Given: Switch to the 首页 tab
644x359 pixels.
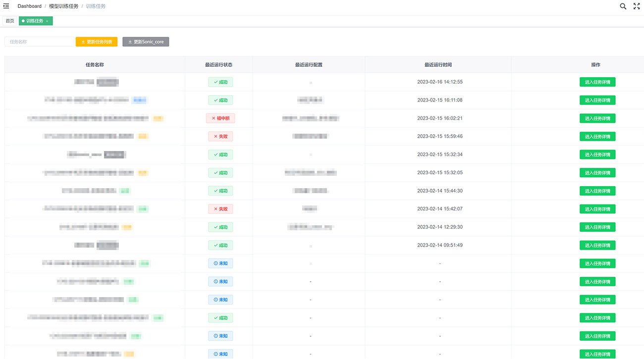Looking at the screenshot, I should click(10, 21).
